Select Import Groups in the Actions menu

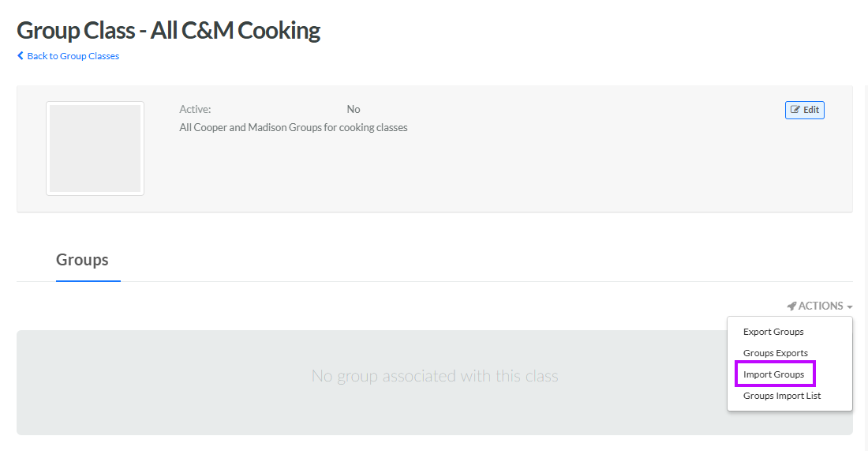pos(773,374)
